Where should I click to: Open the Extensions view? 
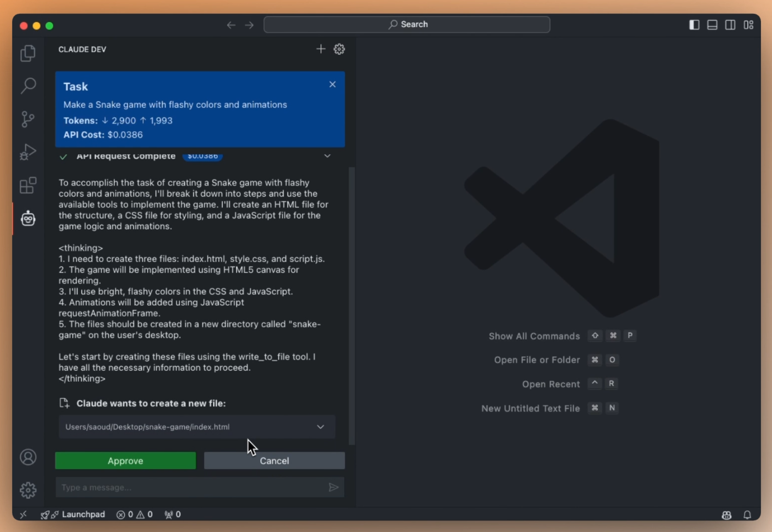tap(28, 185)
